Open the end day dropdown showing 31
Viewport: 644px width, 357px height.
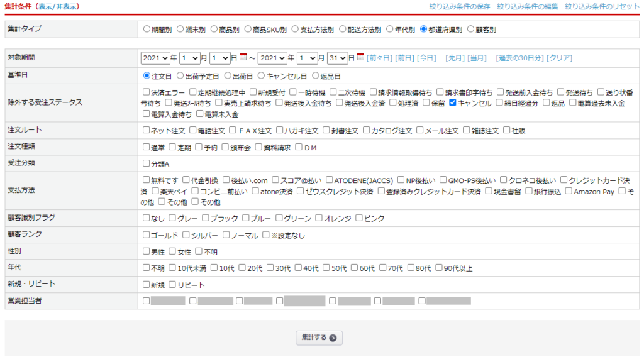tap(337, 58)
